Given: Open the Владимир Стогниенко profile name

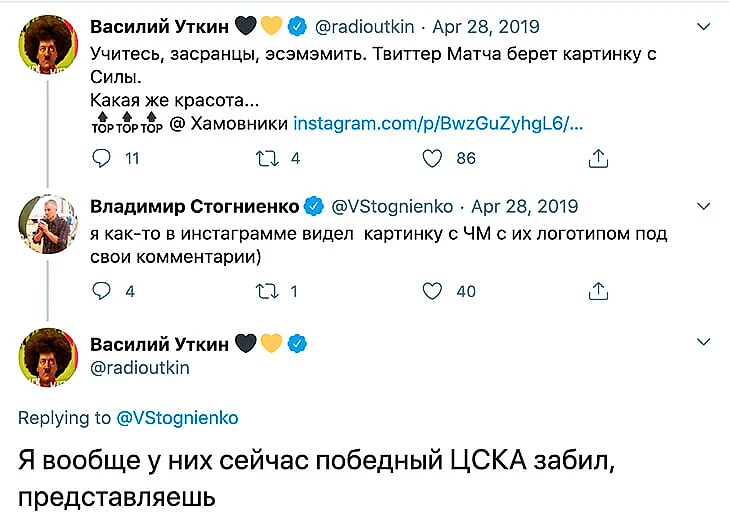Looking at the screenshot, I should click(194, 207).
